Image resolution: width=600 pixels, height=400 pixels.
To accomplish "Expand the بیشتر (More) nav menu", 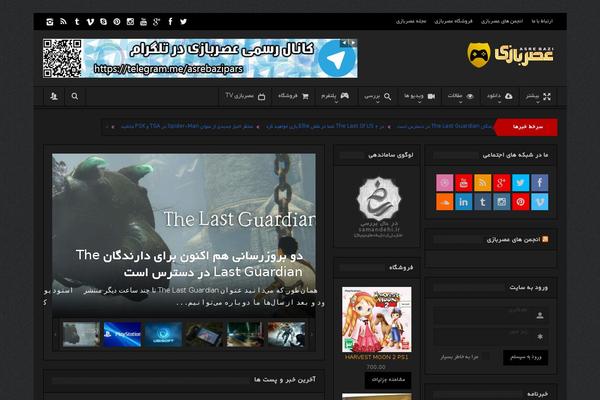I will point(538,96).
